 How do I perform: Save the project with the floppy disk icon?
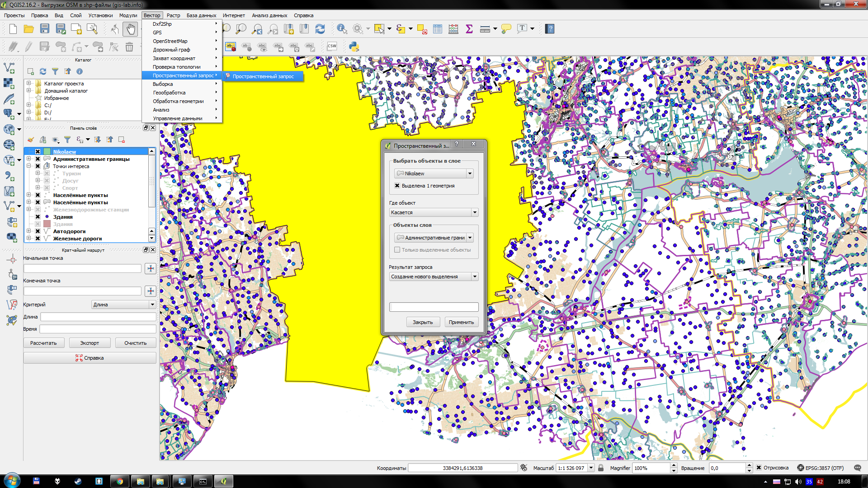coord(44,29)
